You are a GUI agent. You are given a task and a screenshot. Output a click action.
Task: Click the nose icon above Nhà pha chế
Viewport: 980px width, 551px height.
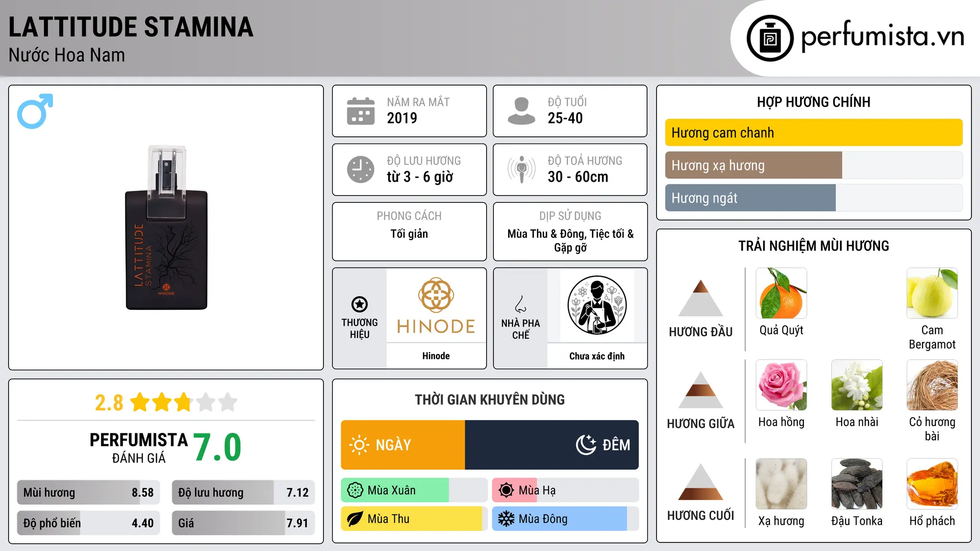coord(521,304)
